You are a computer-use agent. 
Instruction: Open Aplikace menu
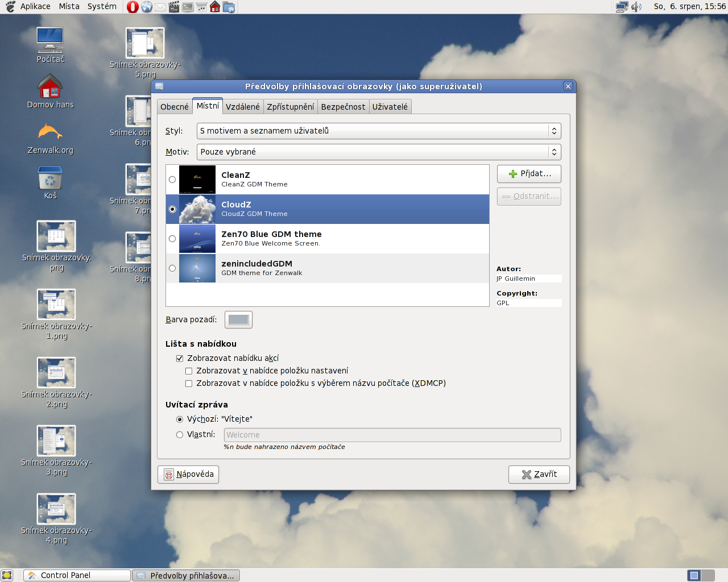coord(35,6)
